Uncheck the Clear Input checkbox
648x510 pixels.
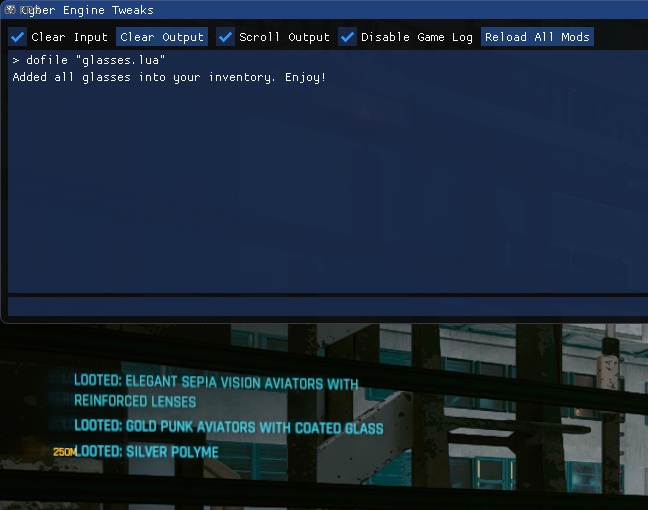18,37
